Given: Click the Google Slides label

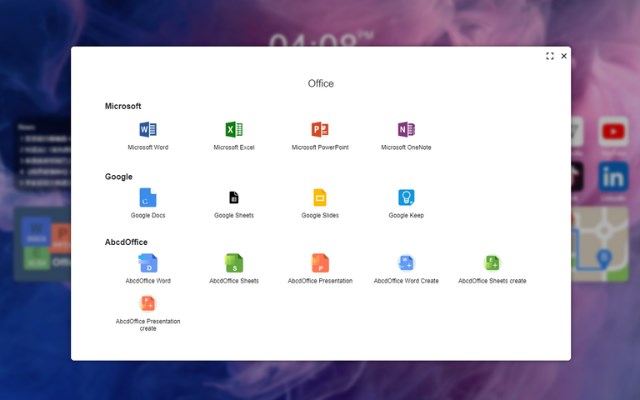Looking at the screenshot, I should [x=320, y=216].
